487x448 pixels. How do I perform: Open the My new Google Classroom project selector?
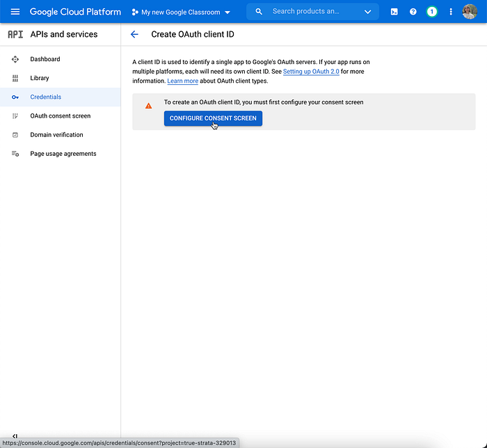181,12
